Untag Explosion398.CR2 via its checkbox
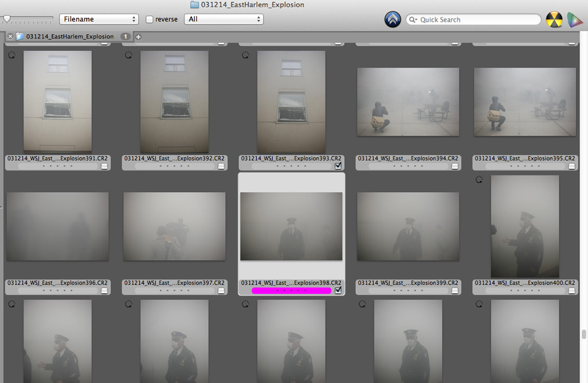This screenshot has width=588, height=383. pos(338,290)
